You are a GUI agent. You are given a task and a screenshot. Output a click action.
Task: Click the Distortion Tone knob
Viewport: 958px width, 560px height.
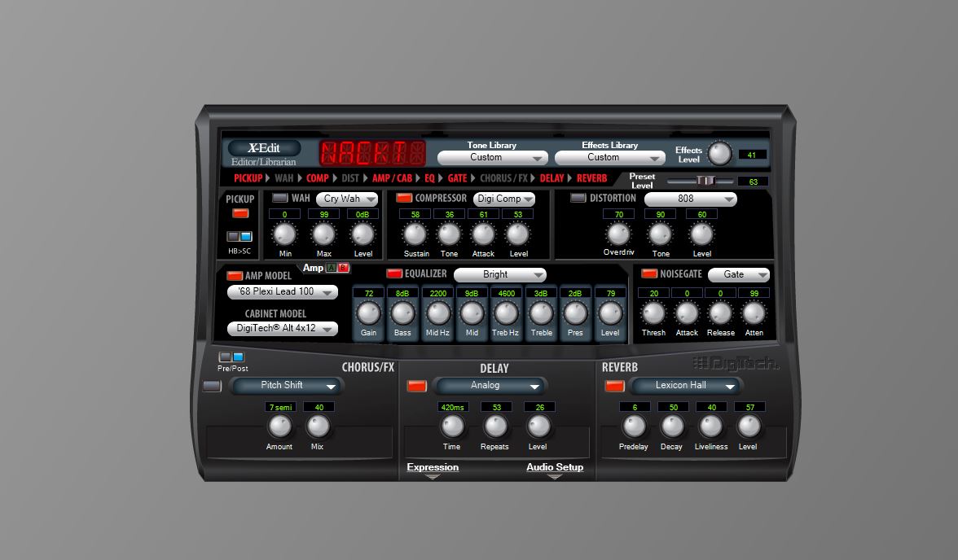[660, 234]
